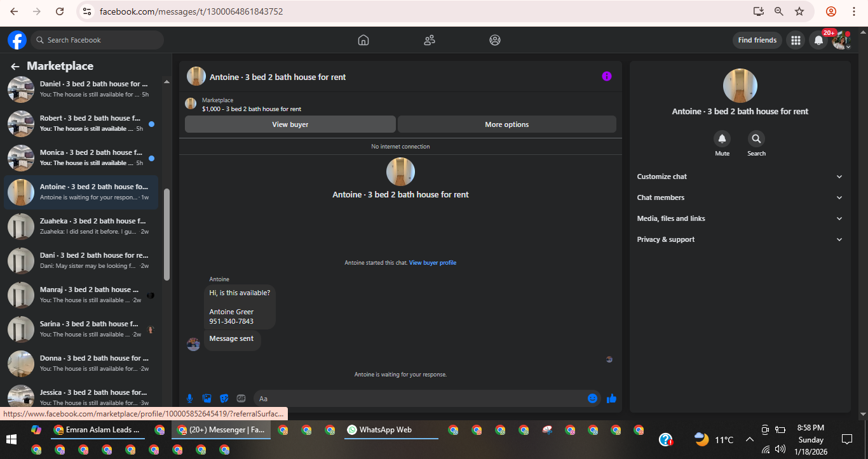
Task: Open the View buyer profile link
Action: point(433,263)
